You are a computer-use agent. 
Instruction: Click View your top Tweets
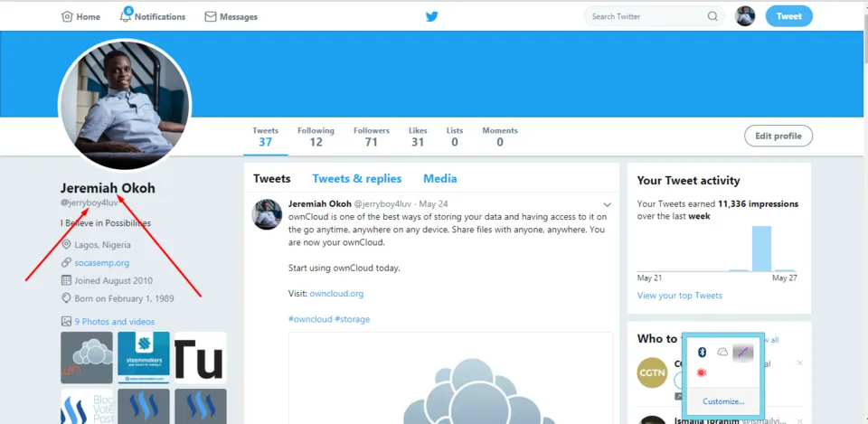click(680, 296)
